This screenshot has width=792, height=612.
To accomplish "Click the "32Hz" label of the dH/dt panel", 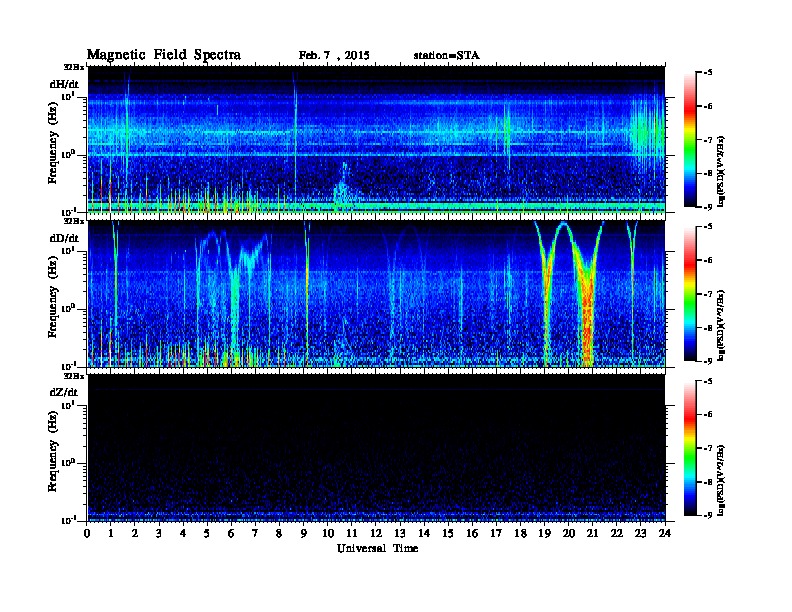I will [x=74, y=67].
